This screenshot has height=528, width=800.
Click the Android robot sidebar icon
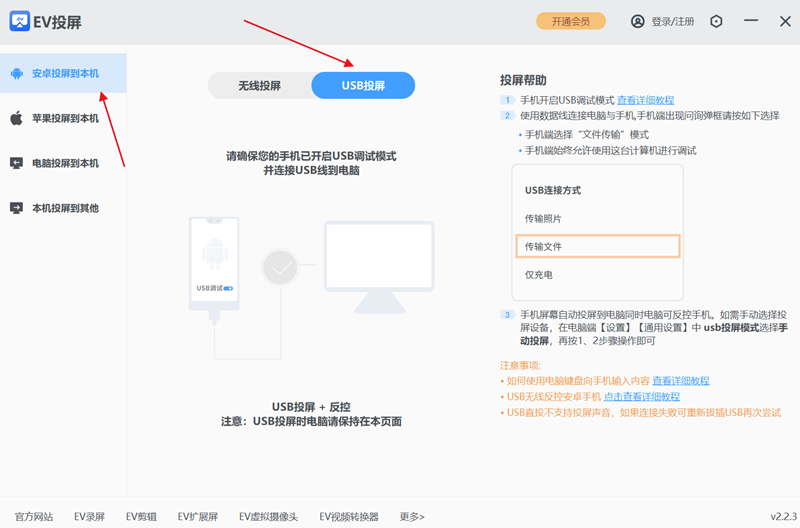point(17,73)
